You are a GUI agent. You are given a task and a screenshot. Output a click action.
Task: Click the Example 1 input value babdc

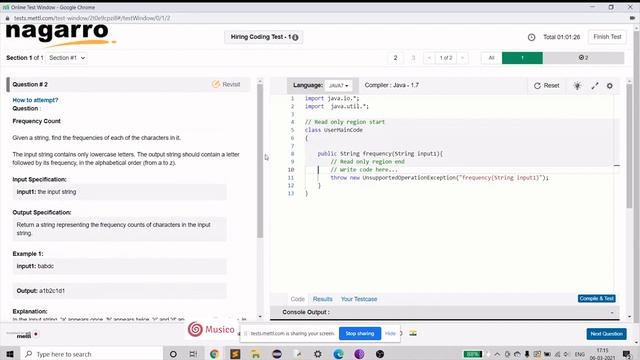click(x=46, y=266)
